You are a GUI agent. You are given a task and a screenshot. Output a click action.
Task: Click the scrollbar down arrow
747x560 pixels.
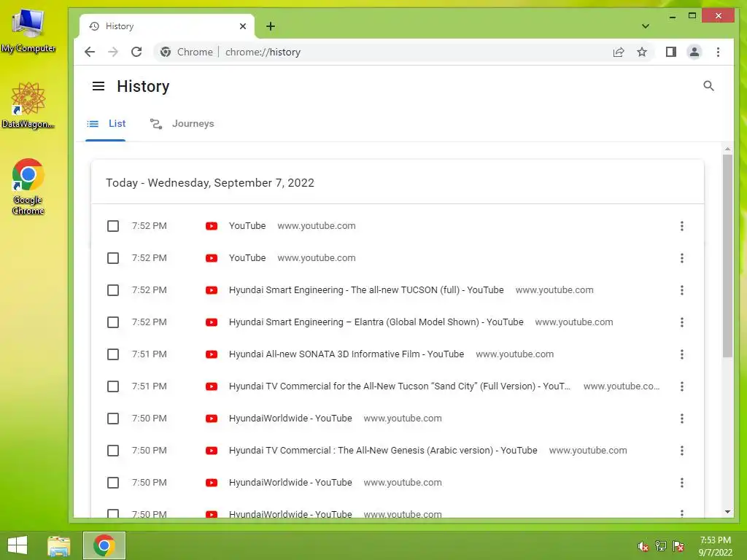727,512
